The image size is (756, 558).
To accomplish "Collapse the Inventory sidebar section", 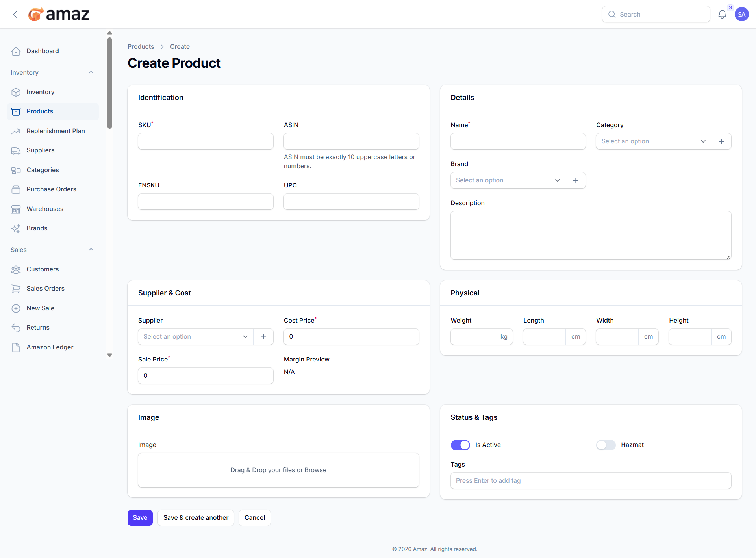I will (x=91, y=72).
